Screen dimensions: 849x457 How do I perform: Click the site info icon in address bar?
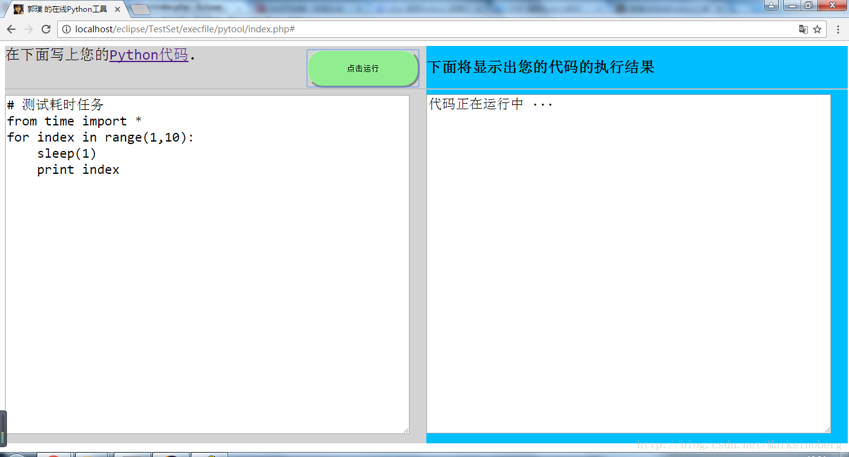67,29
